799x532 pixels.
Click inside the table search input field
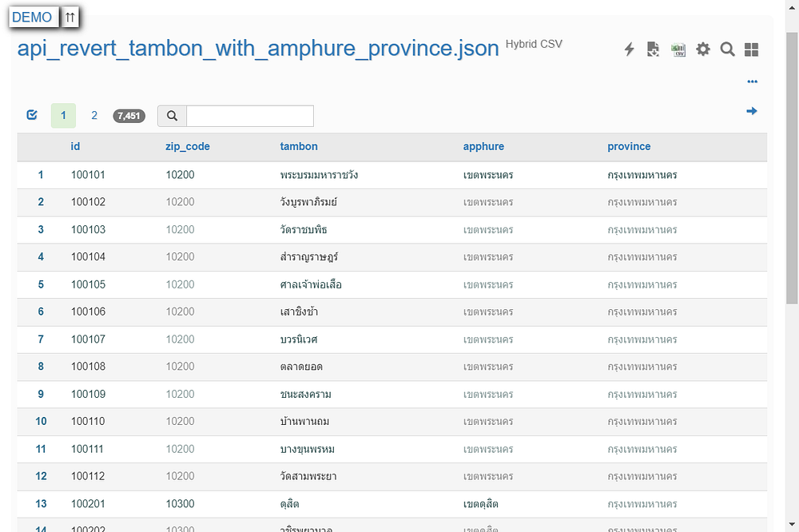(x=249, y=116)
